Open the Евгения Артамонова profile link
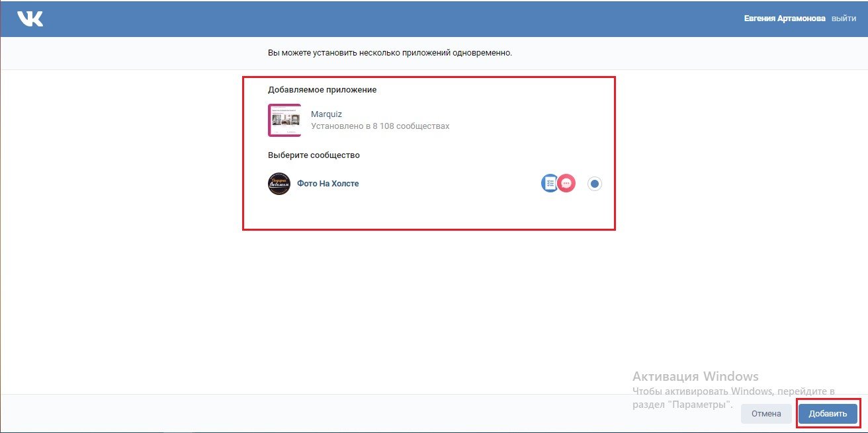Viewport: 868px width, 433px height. point(784,19)
